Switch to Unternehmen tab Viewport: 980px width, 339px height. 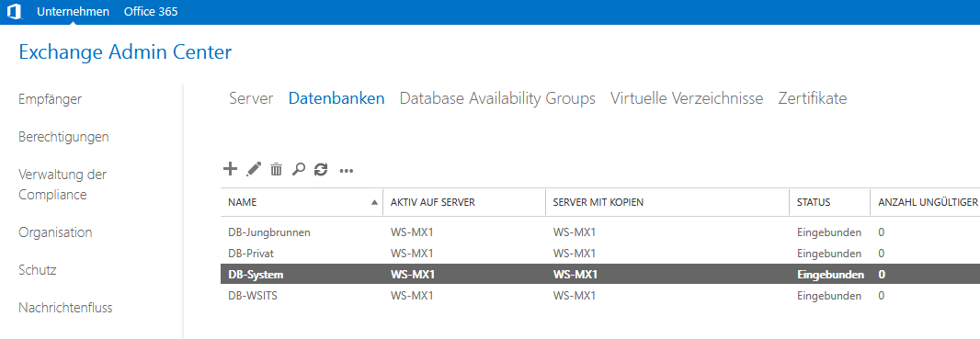[74, 12]
